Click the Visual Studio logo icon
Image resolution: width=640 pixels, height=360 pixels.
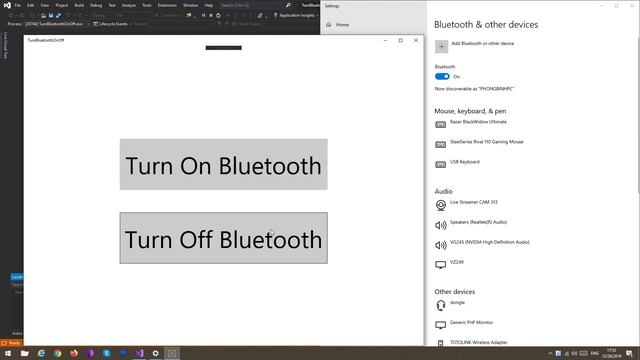(7, 5)
